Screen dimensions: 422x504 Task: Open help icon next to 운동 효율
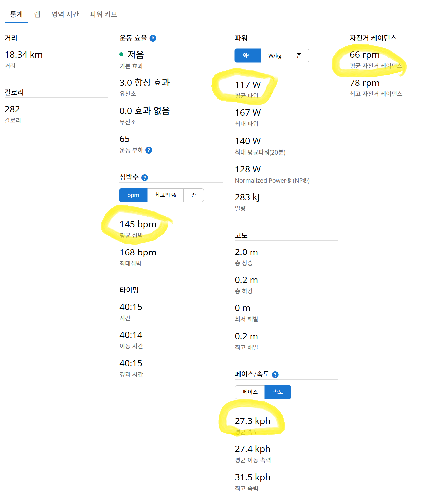coord(153,38)
